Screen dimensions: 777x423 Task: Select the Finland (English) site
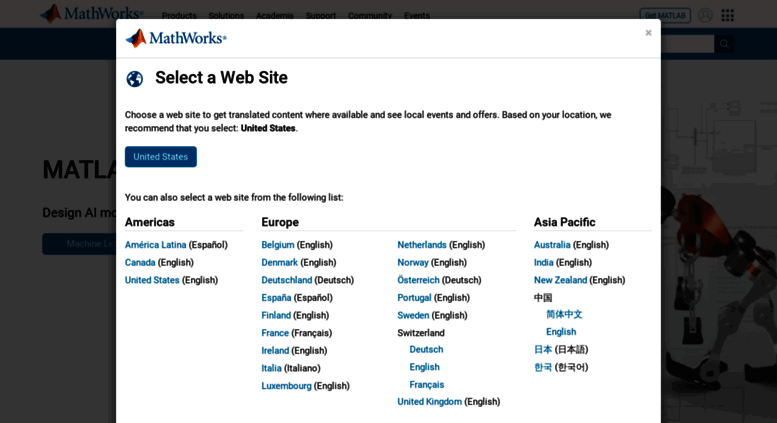(276, 315)
